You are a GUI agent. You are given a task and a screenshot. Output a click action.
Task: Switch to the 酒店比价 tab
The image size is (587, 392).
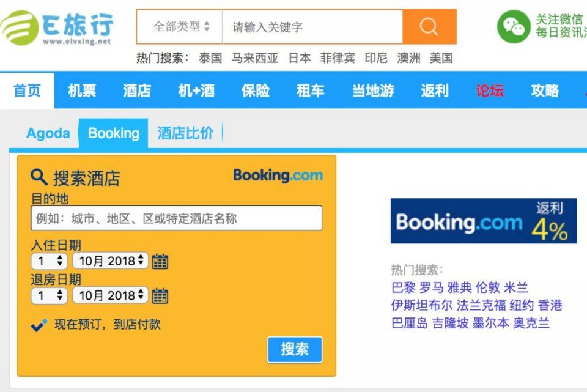185,133
